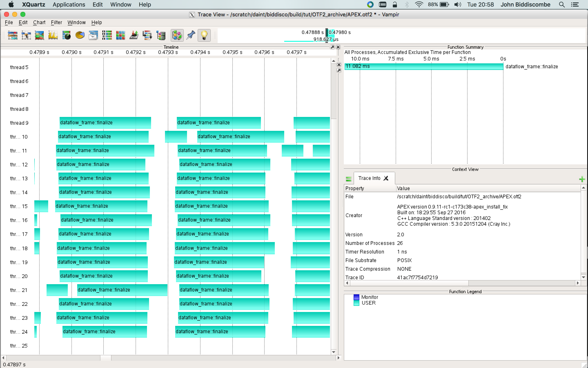Select the Timer Resolution property row

(462, 252)
